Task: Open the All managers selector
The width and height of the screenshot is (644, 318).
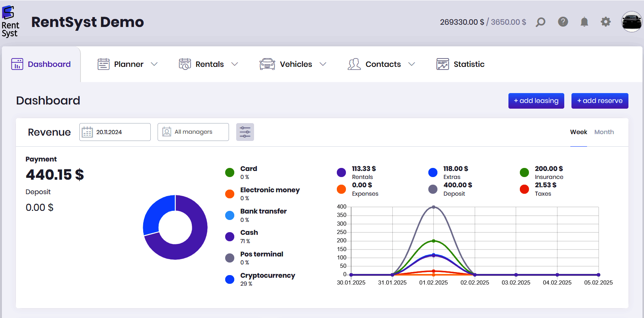Action: 193,132
